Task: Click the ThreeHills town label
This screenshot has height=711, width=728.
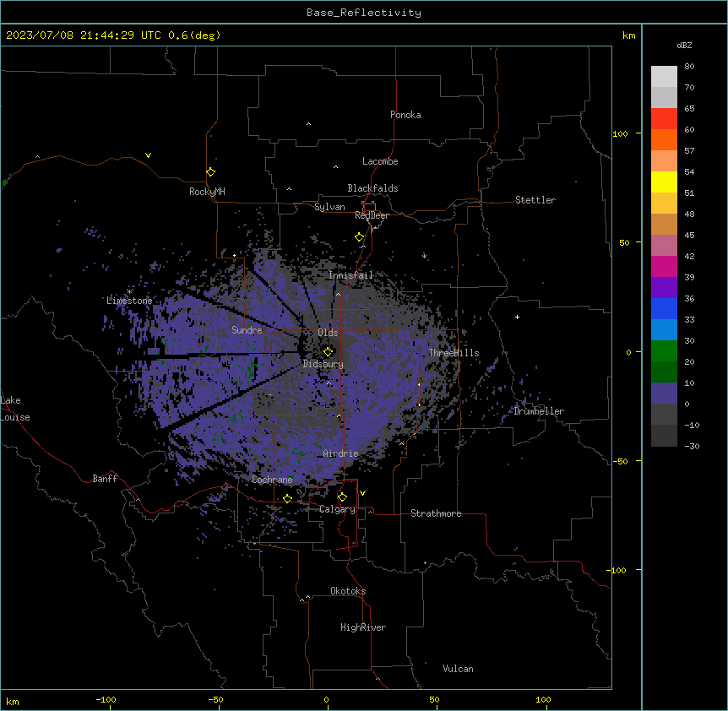Action: point(454,353)
